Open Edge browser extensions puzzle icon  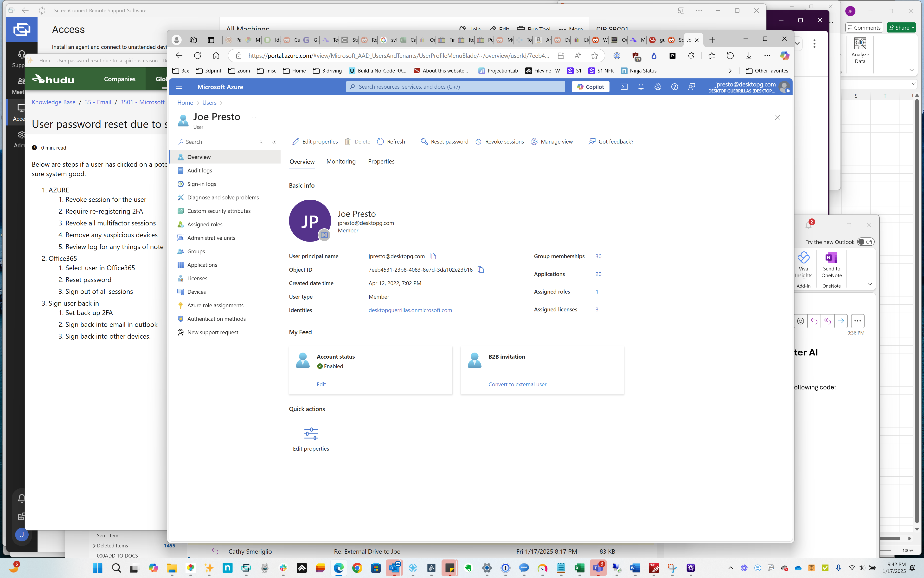tap(691, 56)
